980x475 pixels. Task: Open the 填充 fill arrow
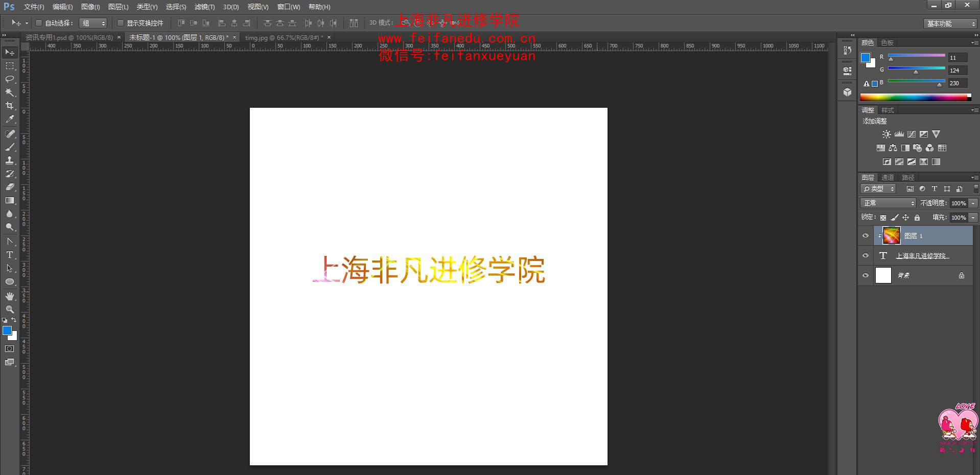[973, 218]
